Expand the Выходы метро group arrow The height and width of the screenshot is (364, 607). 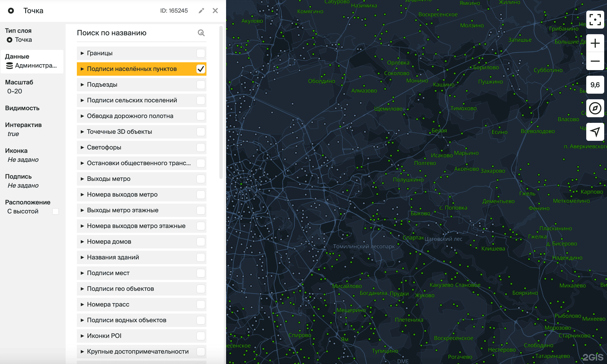tap(82, 179)
